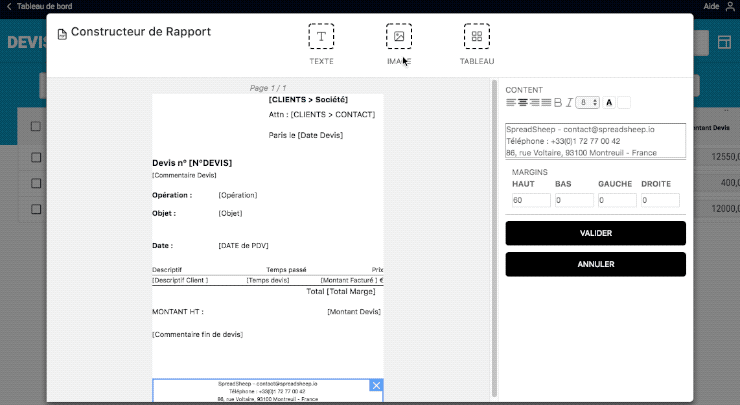The height and width of the screenshot is (405, 740).
Task: Open the user profile icon
Action: click(x=730, y=6)
